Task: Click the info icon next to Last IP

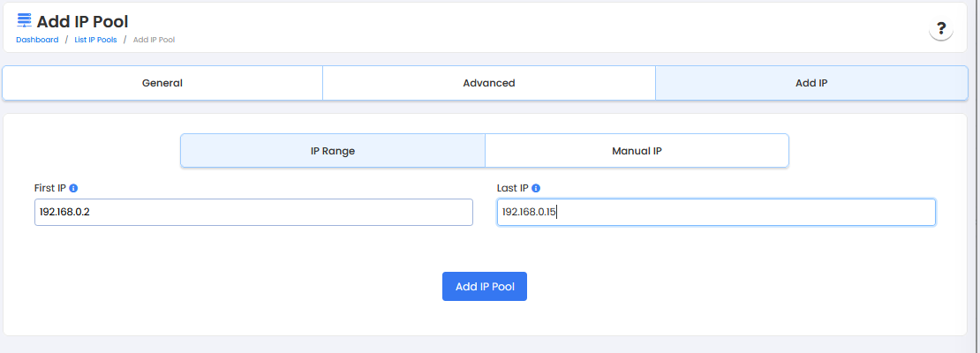Action: coord(536,188)
